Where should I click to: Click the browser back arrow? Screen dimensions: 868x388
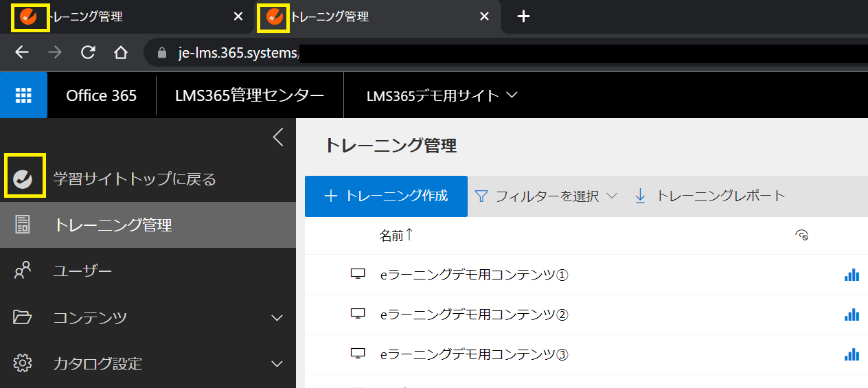click(x=22, y=53)
